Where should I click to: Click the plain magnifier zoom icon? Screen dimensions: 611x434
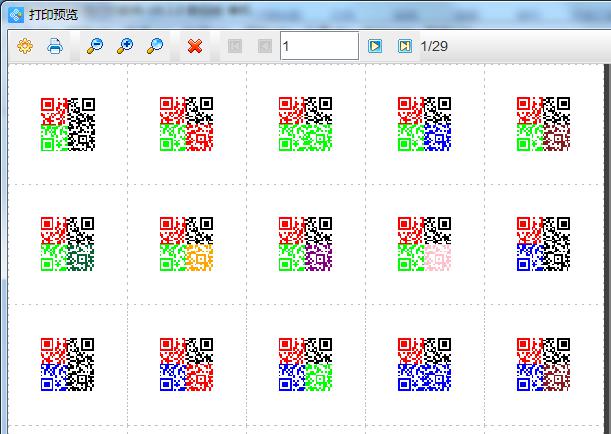(x=155, y=46)
